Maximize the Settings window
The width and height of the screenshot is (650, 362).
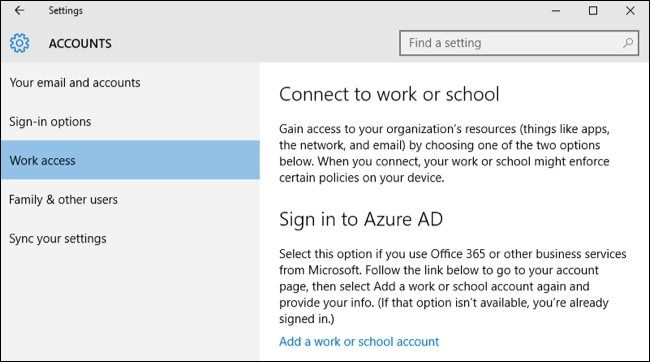(x=593, y=11)
